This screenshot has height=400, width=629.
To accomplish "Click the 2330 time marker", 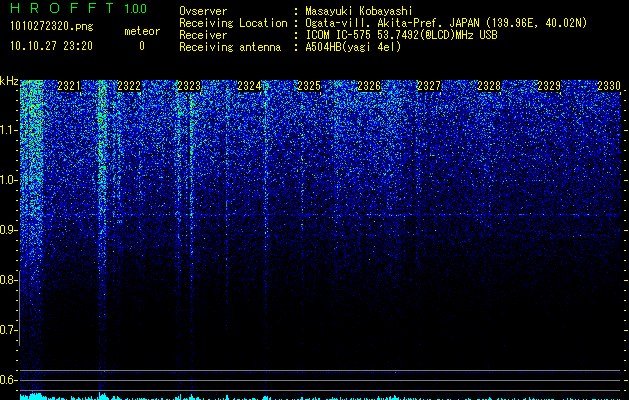I will 609,86.
